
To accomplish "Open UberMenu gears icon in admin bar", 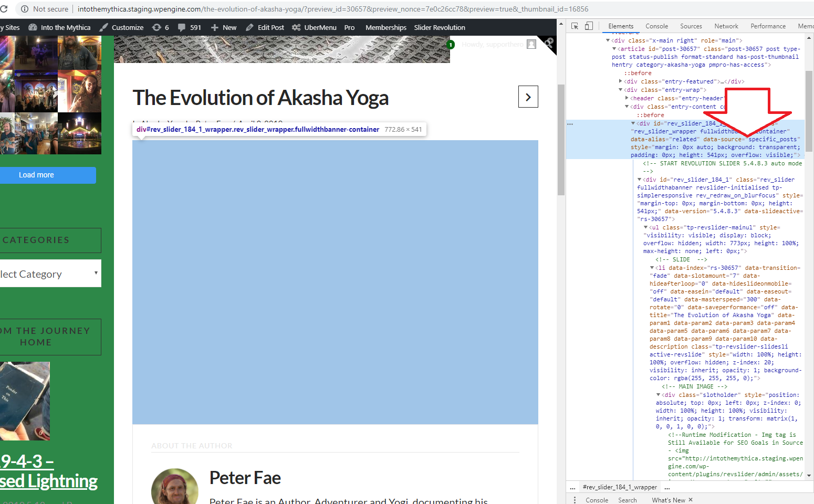I will pos(296,27).
